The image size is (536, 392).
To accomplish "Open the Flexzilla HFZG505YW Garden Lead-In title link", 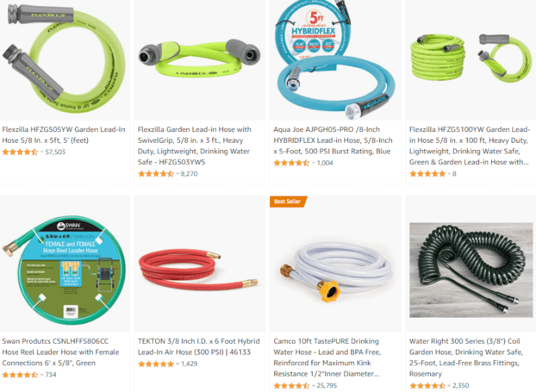I will coord(64,135).
